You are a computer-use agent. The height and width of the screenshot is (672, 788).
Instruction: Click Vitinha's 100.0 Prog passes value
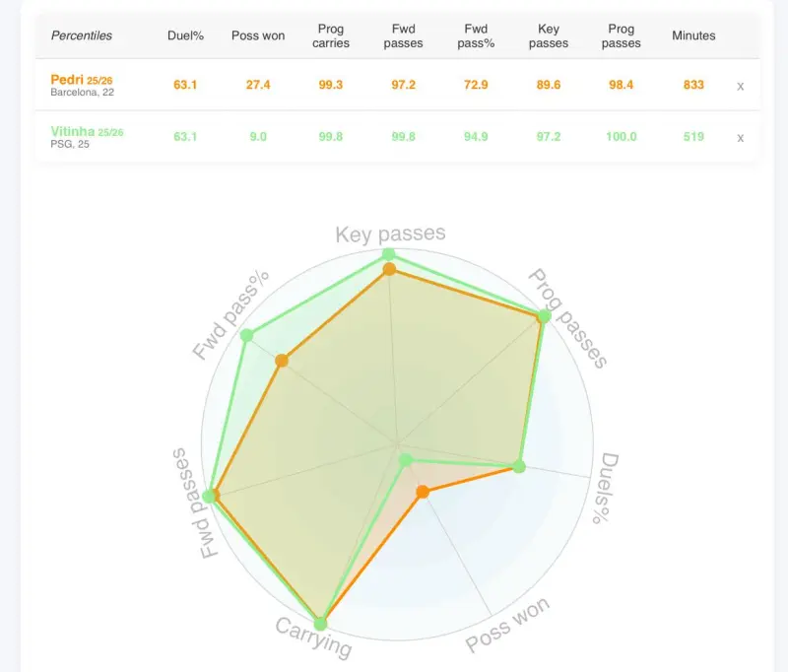pos(621,137)
